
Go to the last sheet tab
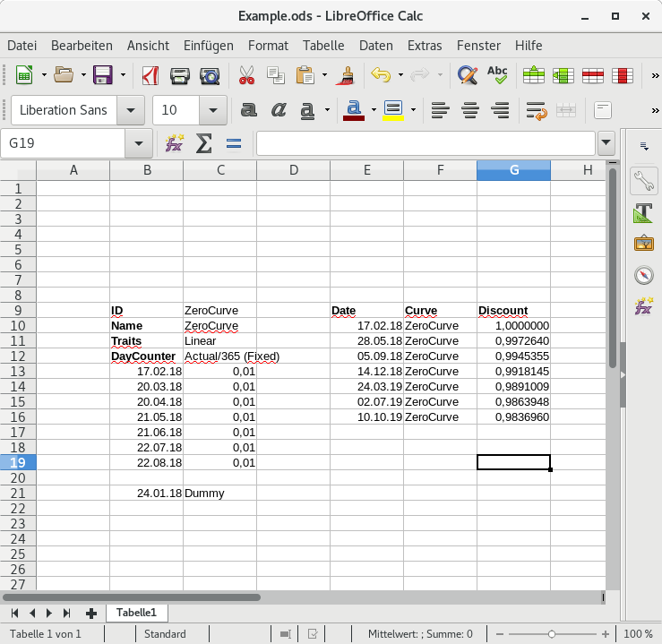pyautogui.click(x=66, y=613)
